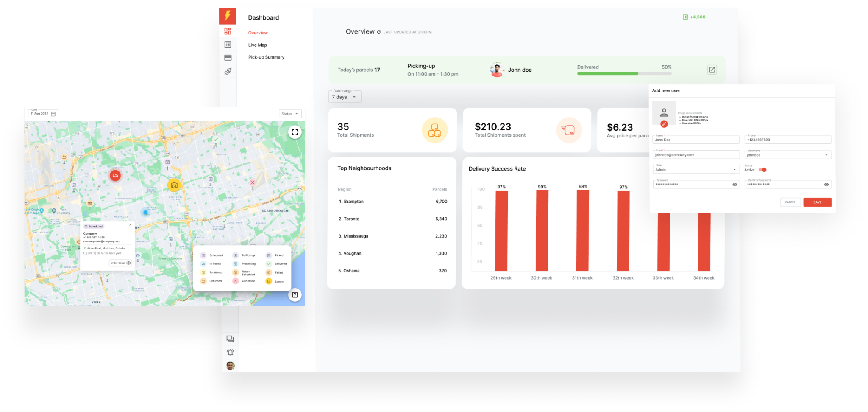Click the red truck marker on map

(115, 175)
